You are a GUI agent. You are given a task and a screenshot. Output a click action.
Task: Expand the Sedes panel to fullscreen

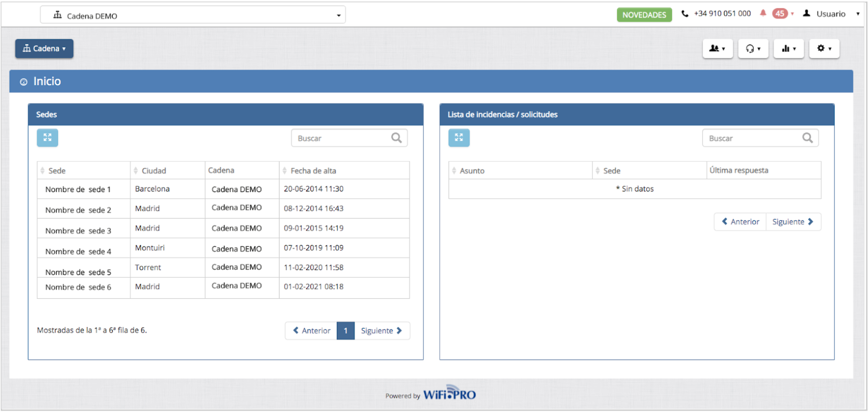tap(47, 137)
